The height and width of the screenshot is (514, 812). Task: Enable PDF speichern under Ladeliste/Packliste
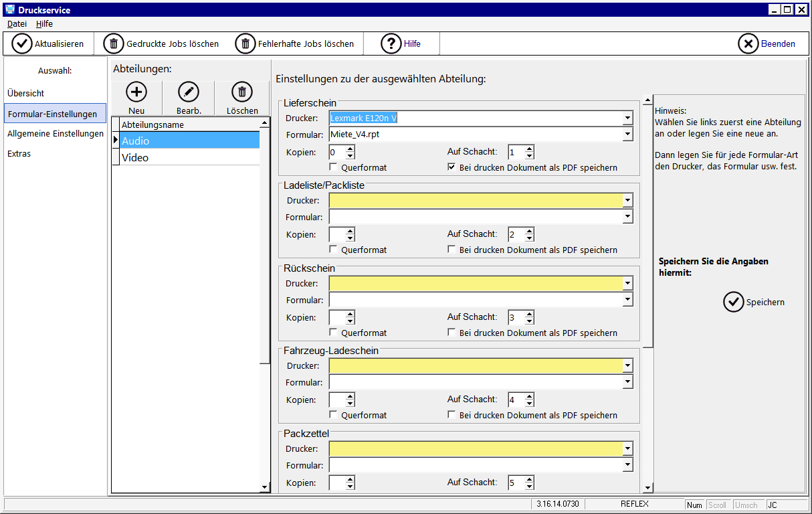pos(452,250)
